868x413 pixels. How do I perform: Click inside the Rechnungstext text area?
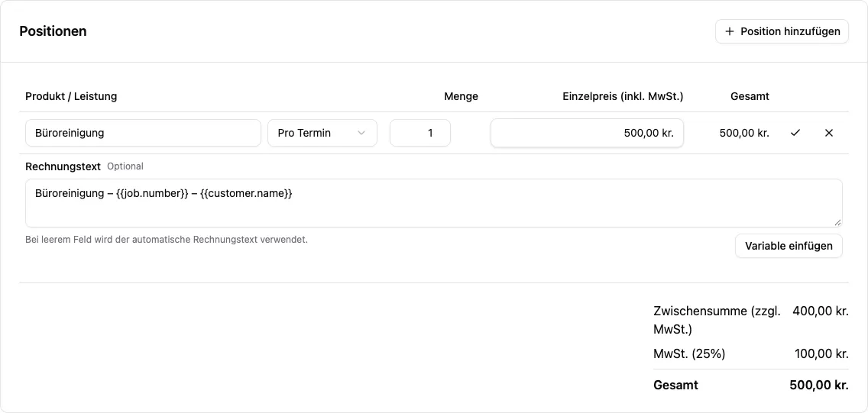[434, 203]
